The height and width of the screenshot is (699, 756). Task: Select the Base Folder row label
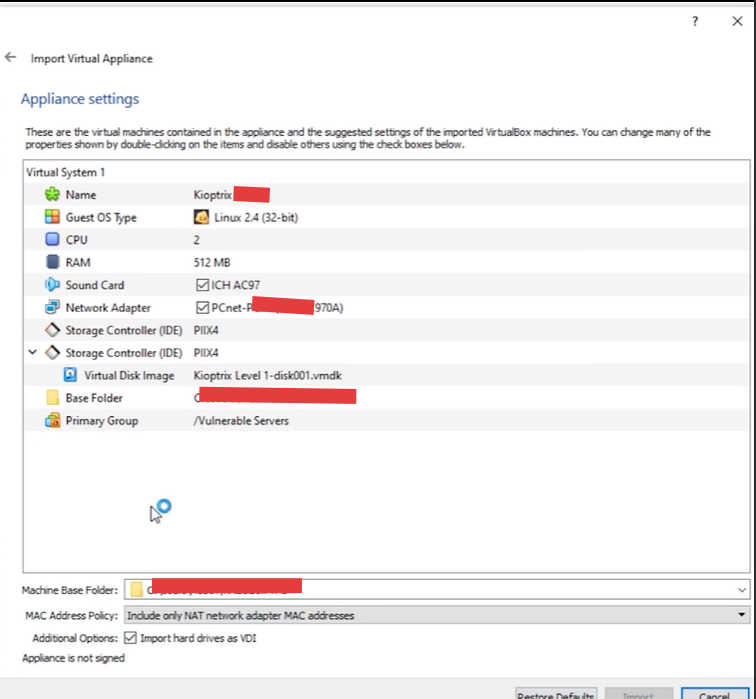[94, 398]
